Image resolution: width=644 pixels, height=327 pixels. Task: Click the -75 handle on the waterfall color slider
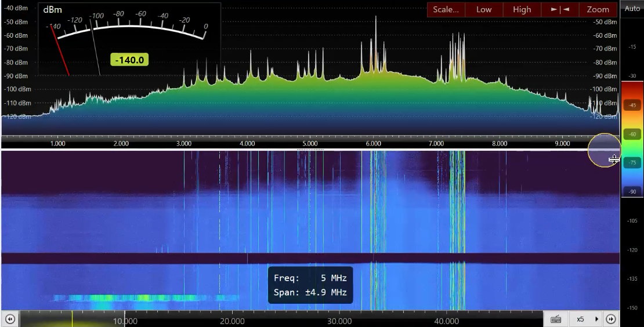(632, 163)
